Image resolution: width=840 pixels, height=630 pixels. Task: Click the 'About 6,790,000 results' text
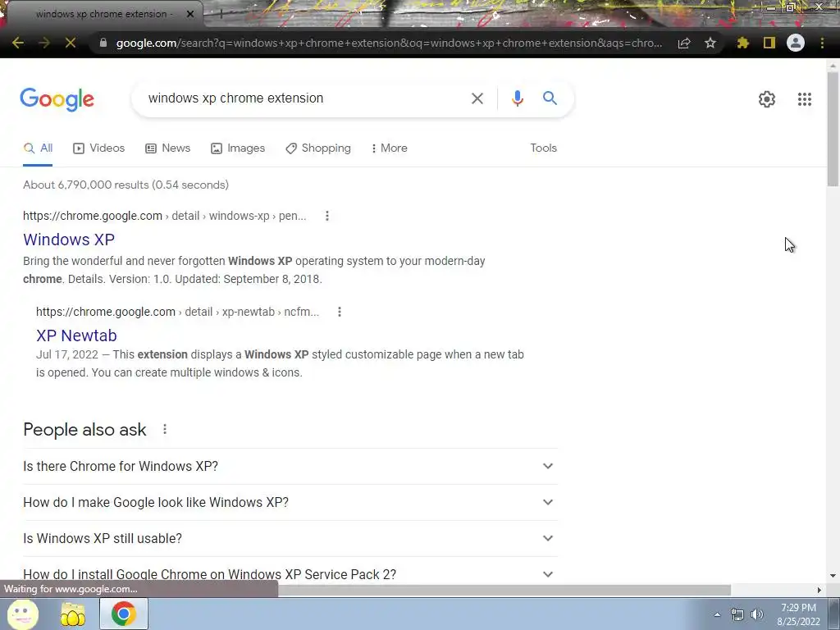point(126,185)
